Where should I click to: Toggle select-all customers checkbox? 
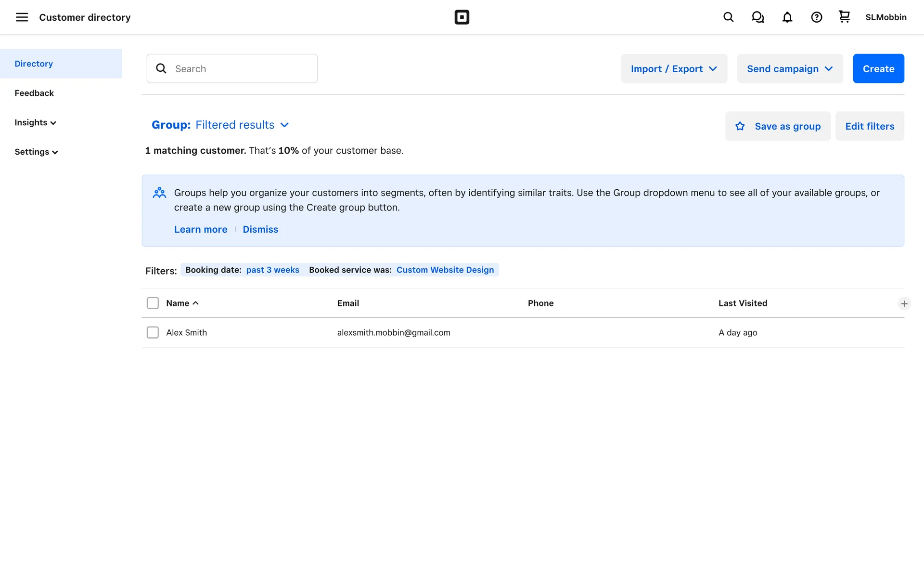153,303
